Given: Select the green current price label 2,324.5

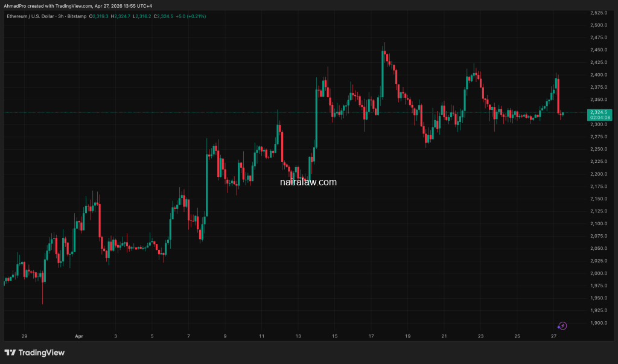Looking at the screenshot, I should pyautogui.click(x=597, y=112).
